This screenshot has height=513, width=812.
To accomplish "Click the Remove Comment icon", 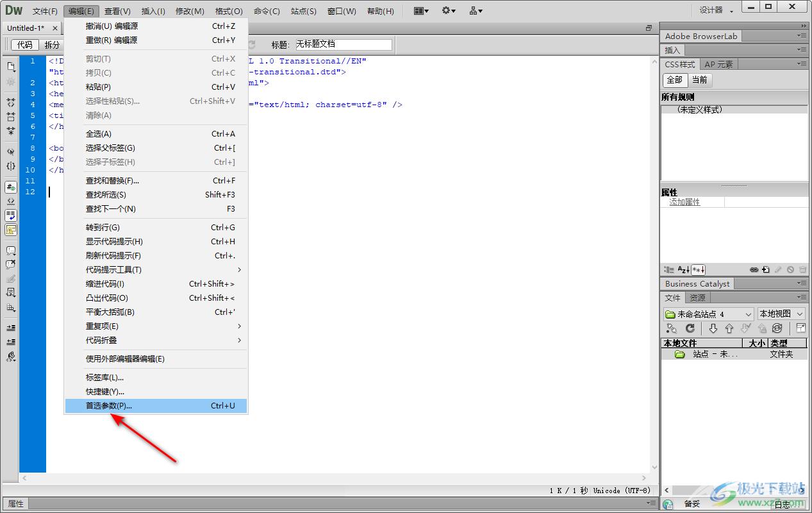I will point(11,264).
